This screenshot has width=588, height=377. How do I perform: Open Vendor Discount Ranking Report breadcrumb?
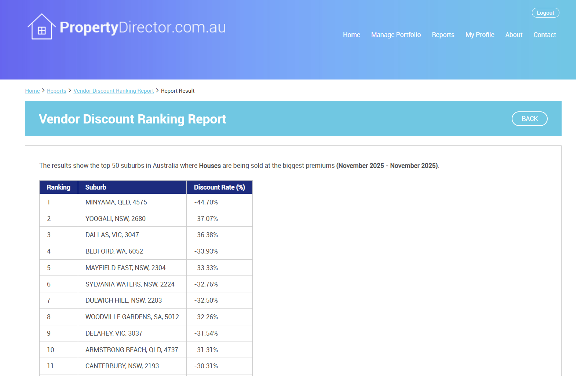point(113,91)
